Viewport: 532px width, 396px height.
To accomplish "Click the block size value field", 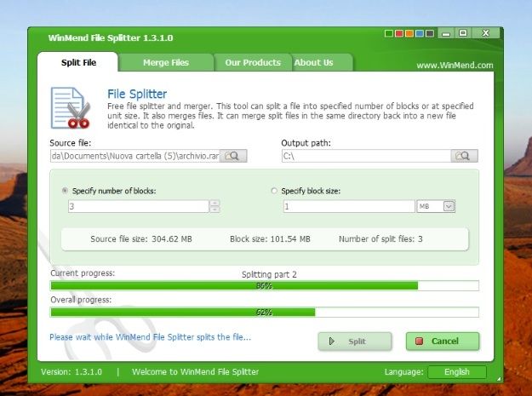I will click(x=349, y=206).
